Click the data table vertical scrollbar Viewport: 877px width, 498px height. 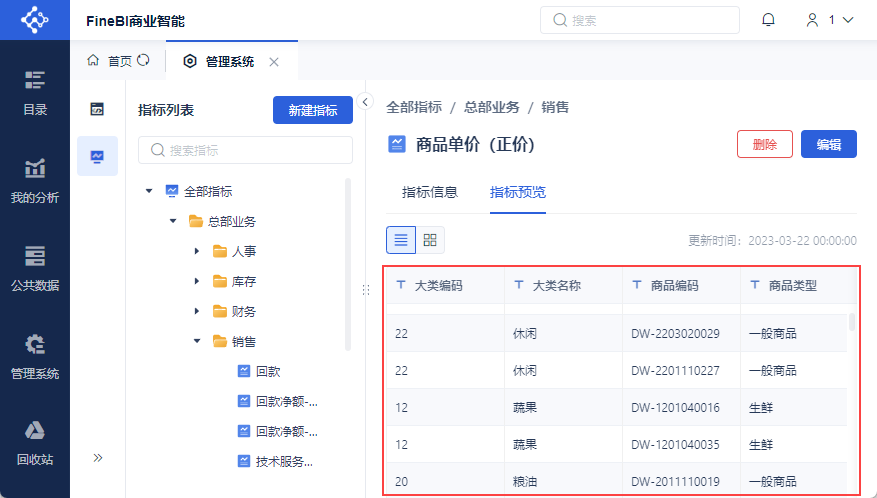[852, 322]
